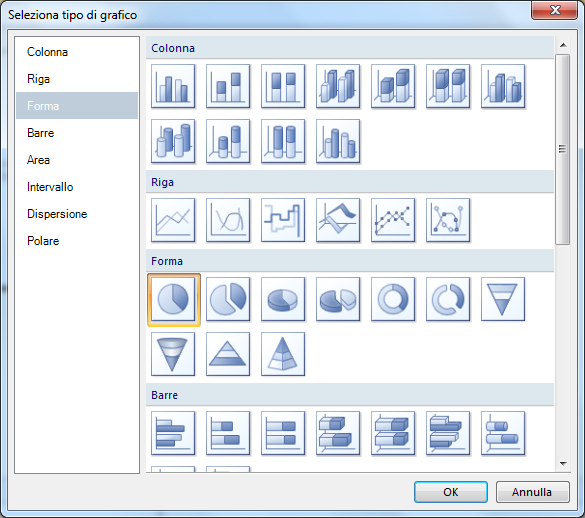Confirm with the OK button
Screen dimensions: 585x518
(451, 492)
